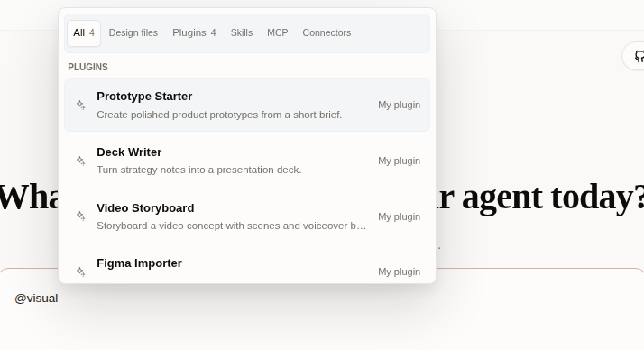Choose the Deck Writer plugin
644x350 pixels.
(247, 161)
